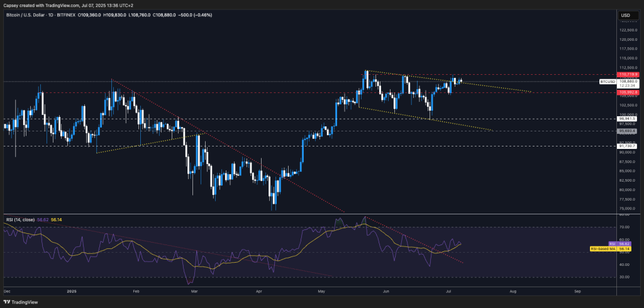Click the Sep label on time axis
This screenshot has height=308, width=644.
point(577,292)
